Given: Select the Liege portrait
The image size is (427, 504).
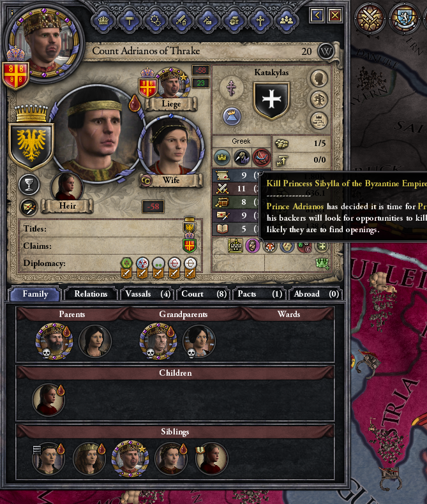Looking at the screenshot, I should (x=171, y=84).
